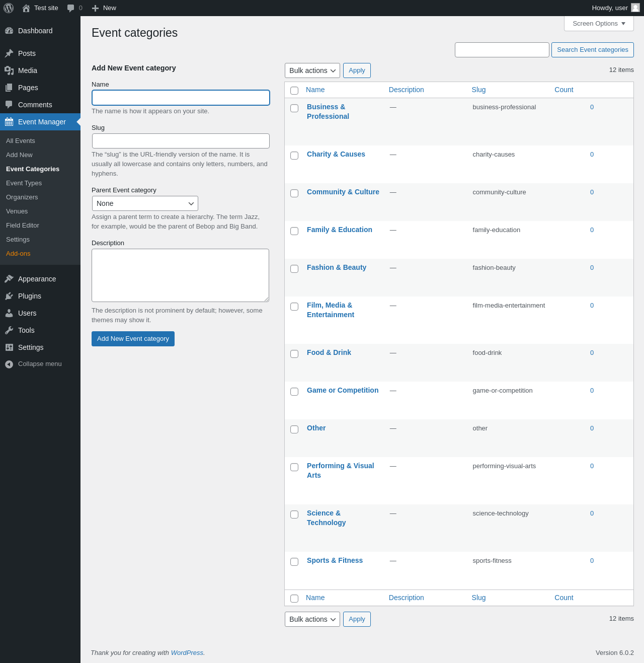Open the Organizers submenu item
Screen dimensions: 644x663
22,197
